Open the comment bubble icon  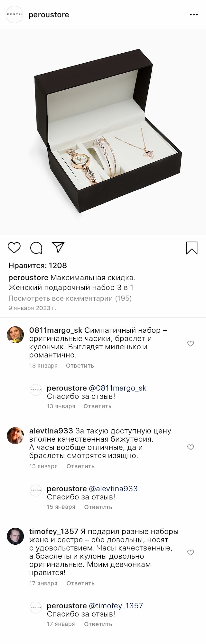36,248
